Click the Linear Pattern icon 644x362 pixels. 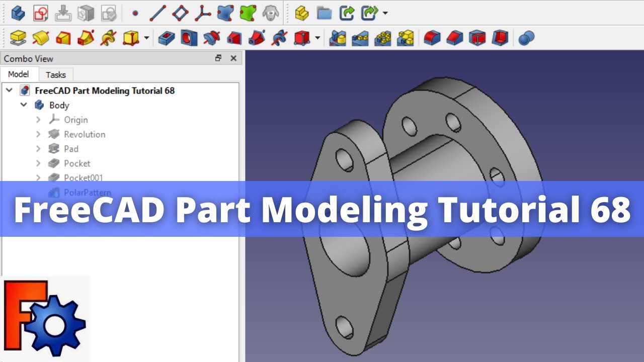coord(360,38)
